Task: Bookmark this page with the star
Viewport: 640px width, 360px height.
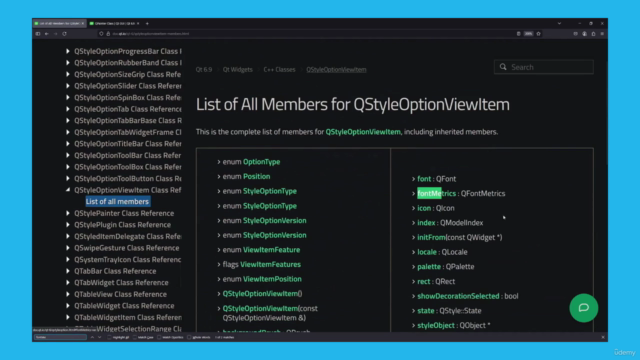Action: (538, 34)
